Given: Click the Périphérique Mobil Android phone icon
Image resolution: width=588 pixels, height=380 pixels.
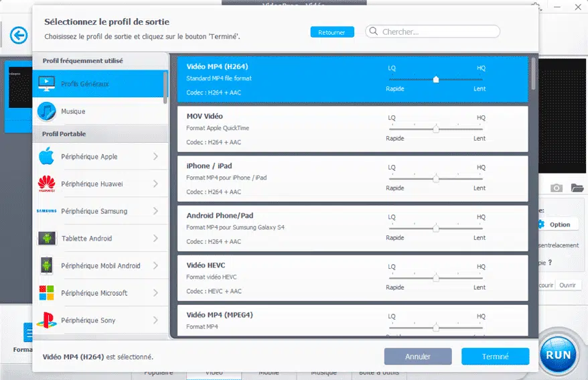Looking at the screenshot, I should point(46,265).
